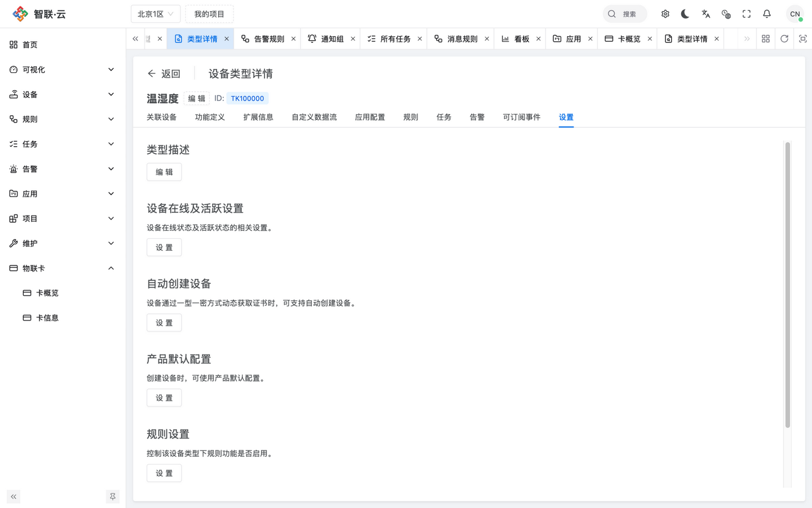
Task: Open the settings gear icon in header
Action: (x=665, y=14)
